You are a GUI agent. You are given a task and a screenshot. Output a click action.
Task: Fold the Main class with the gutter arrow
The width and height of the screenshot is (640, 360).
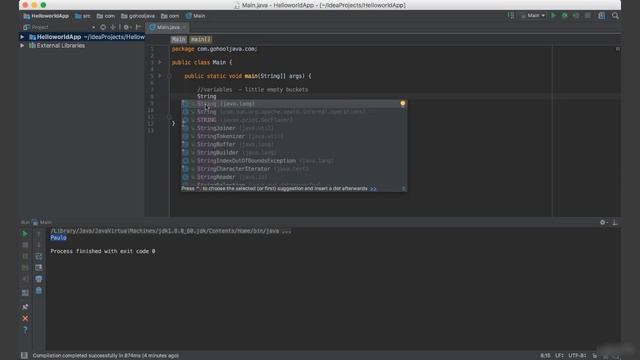click(x=160, y=62)
